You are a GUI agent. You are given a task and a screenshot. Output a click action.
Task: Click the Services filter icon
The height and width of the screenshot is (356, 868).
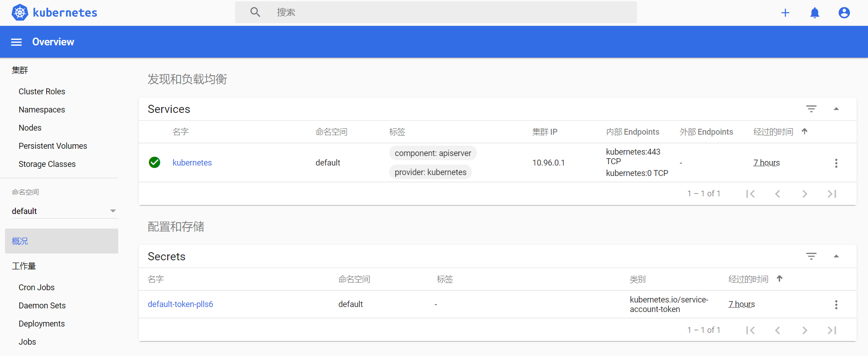[811, 109]
